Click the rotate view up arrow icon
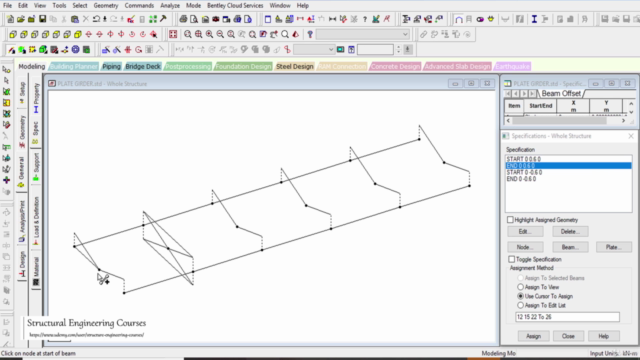Viewport: 640px width, 360px height. point(89,34)
